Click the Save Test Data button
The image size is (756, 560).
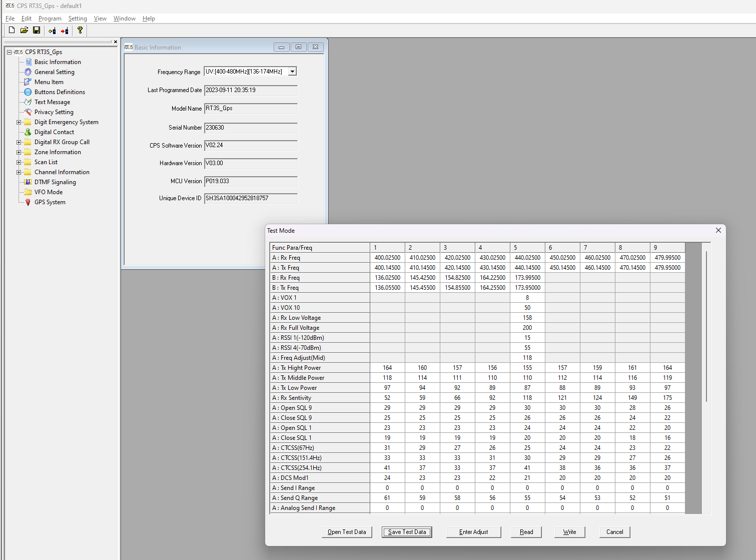point(407,532)
